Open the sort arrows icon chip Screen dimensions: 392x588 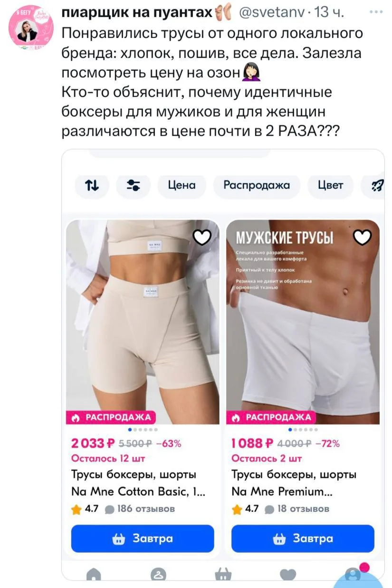pyautogui.click(x=92, y=186)
